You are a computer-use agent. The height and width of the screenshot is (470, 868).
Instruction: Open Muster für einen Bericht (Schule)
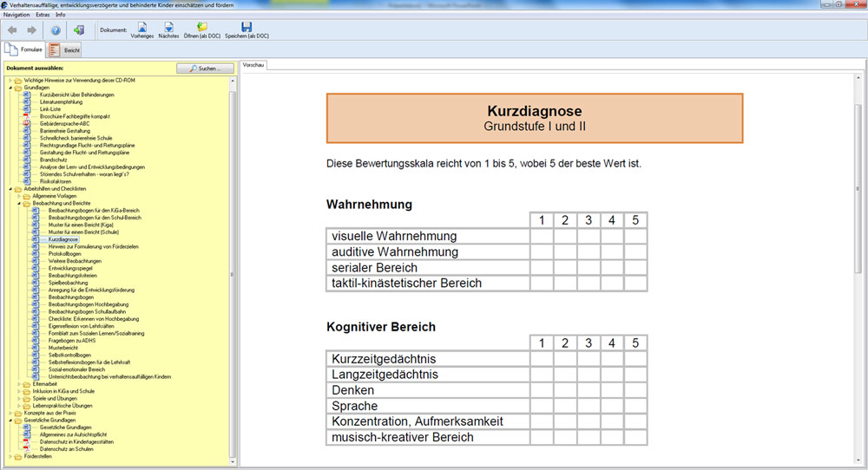[83, 232]
